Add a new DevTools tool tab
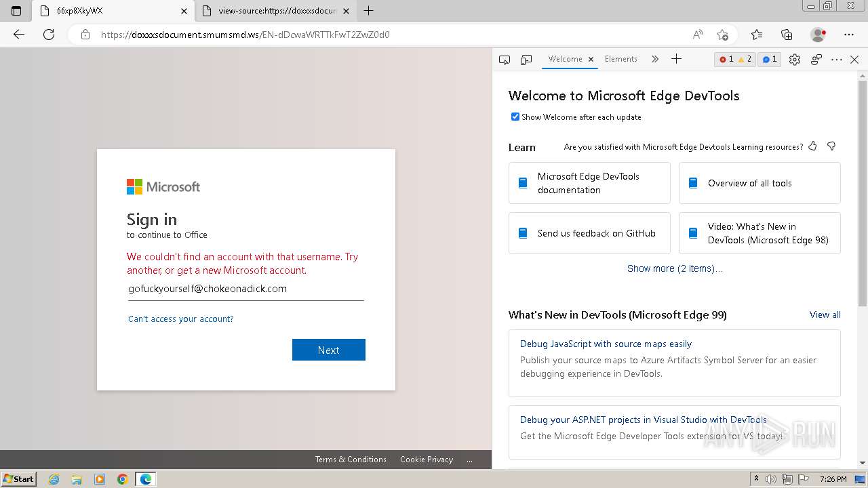This screenshot has width=868, height=488. pyautogui.click(x=676, y=59)
